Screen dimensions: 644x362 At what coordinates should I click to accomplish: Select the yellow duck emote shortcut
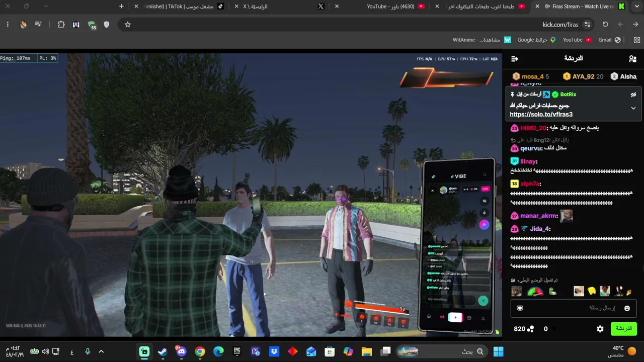tap(592, 291)
